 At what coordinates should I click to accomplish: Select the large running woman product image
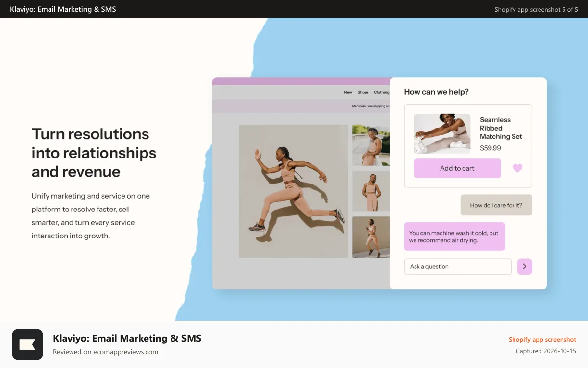(293, 191)
